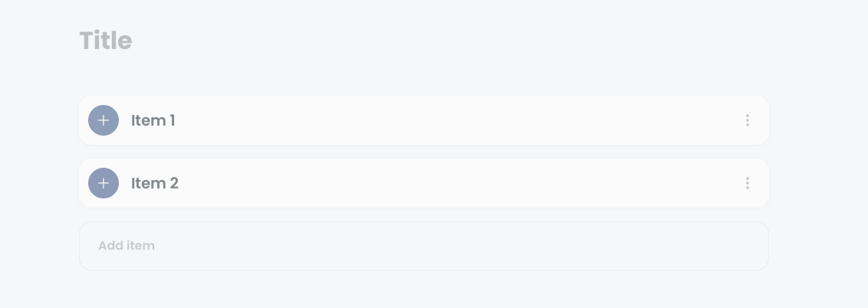Place the cursor in the empty Add item box
Viewport: 868px width, 308px height.
(x=424, y=246)
